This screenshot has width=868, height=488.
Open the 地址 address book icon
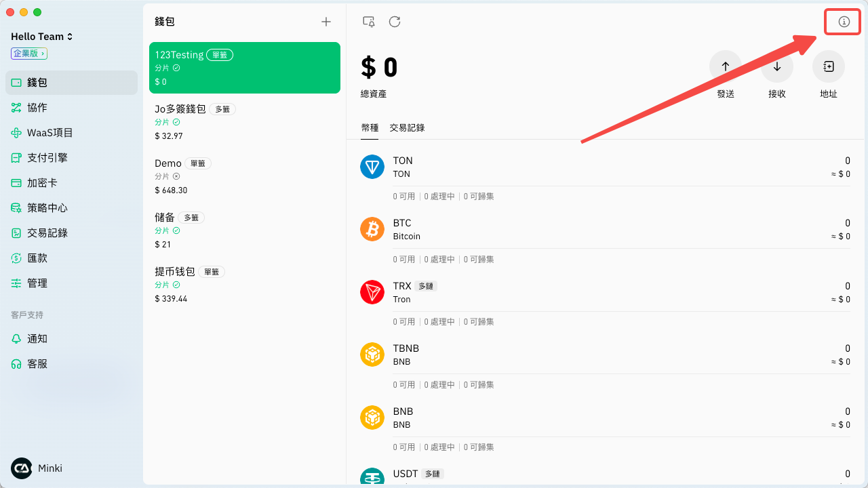click(828, 66)
